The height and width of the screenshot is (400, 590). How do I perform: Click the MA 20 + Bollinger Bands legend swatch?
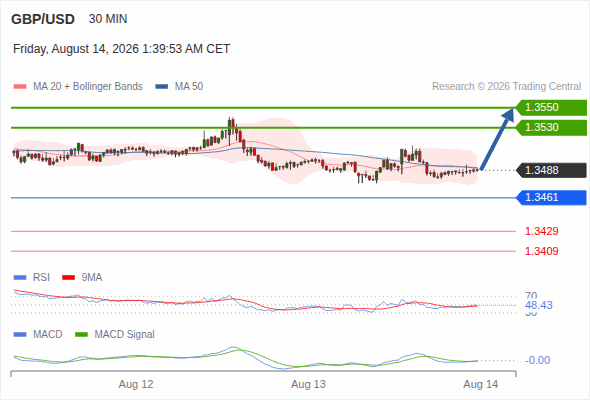20,87
